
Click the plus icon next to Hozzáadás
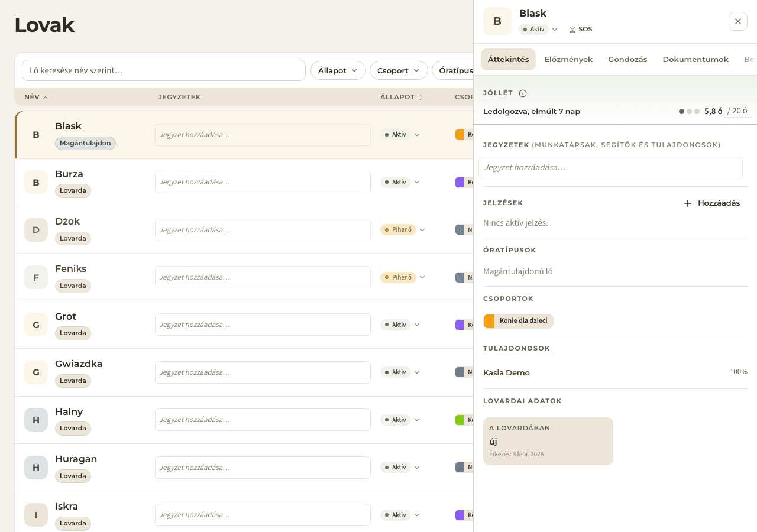688,203
